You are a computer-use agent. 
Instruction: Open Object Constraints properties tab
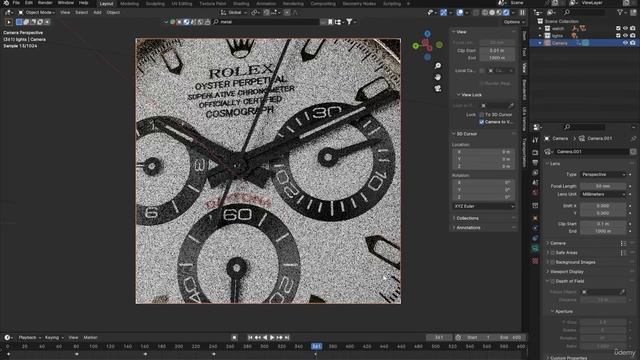coord(535,238)
